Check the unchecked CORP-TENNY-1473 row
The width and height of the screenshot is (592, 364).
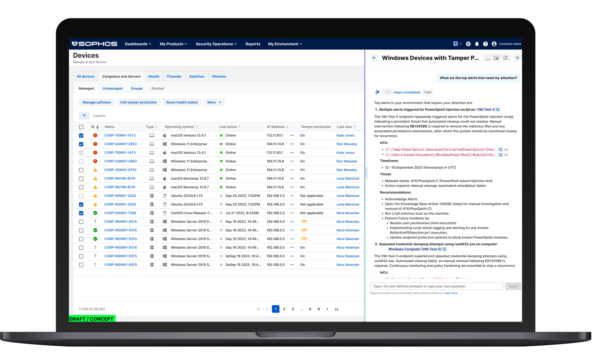pyautogui.click(x=81, y=153)
